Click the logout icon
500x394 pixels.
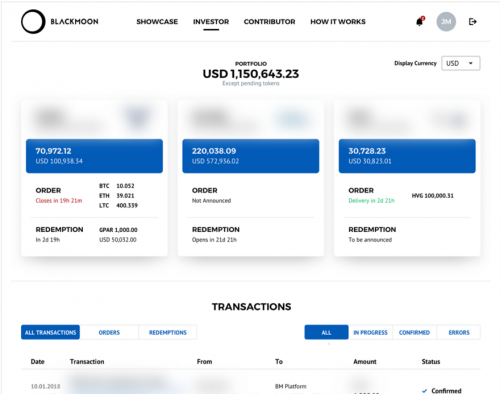[x=473, y=22]
